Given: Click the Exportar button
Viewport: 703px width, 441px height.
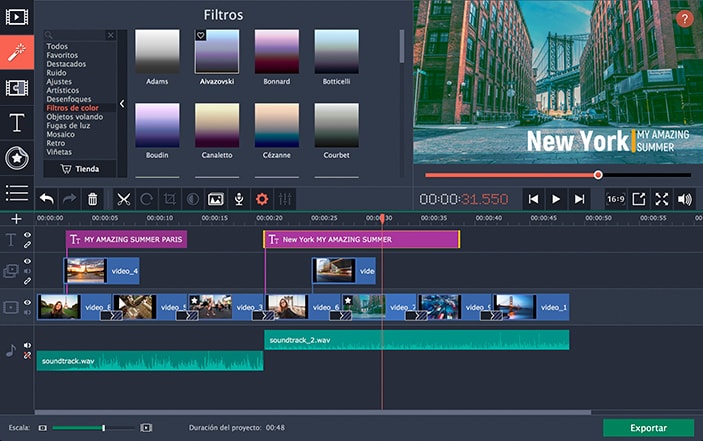Looking at the screenshot, I should (648, 428).
